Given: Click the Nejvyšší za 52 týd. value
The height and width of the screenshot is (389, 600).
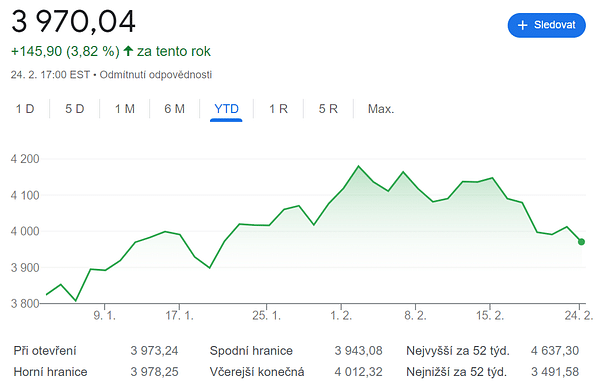Looking at the screenshot, I should (x=555, y=351).
